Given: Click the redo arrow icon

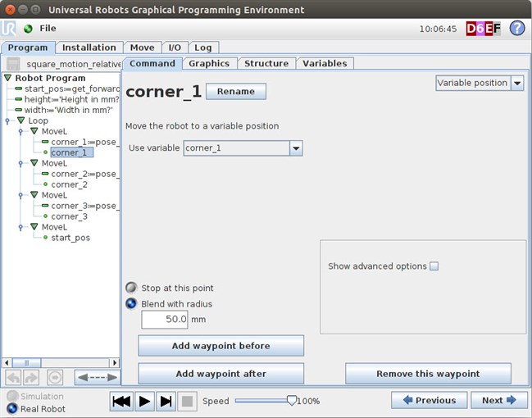Looking at the screenshot, I should point(31,377).
